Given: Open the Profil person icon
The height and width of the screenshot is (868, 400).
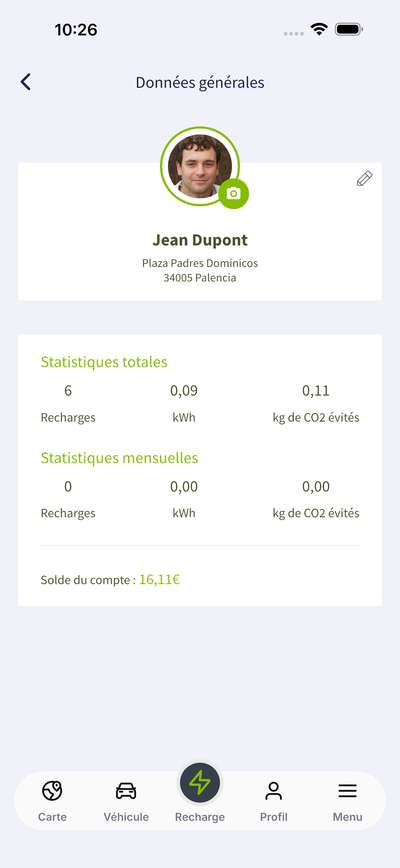Looking at the screenshot, I should coord(274,791).
